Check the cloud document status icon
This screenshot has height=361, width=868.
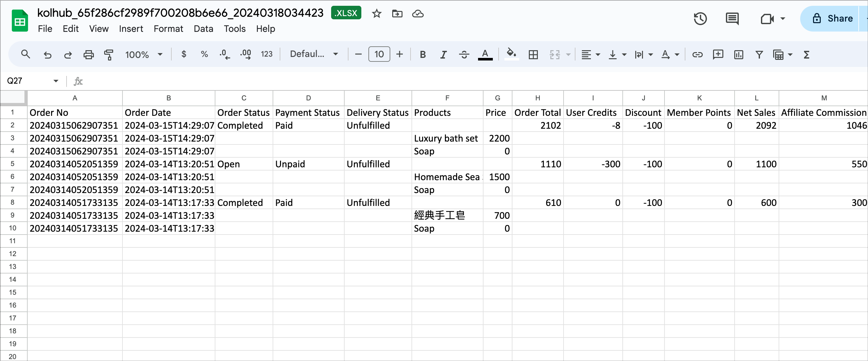418,14
